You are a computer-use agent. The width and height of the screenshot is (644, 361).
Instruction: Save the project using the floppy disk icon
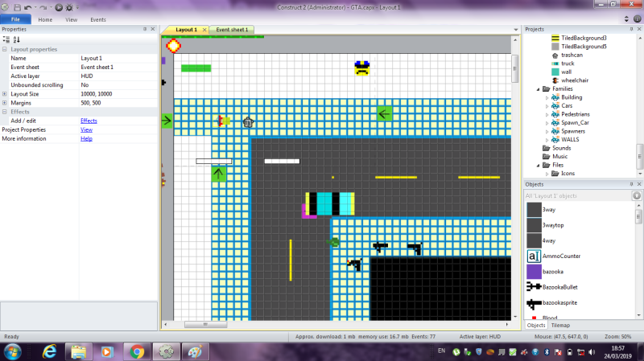click(17, 7)
